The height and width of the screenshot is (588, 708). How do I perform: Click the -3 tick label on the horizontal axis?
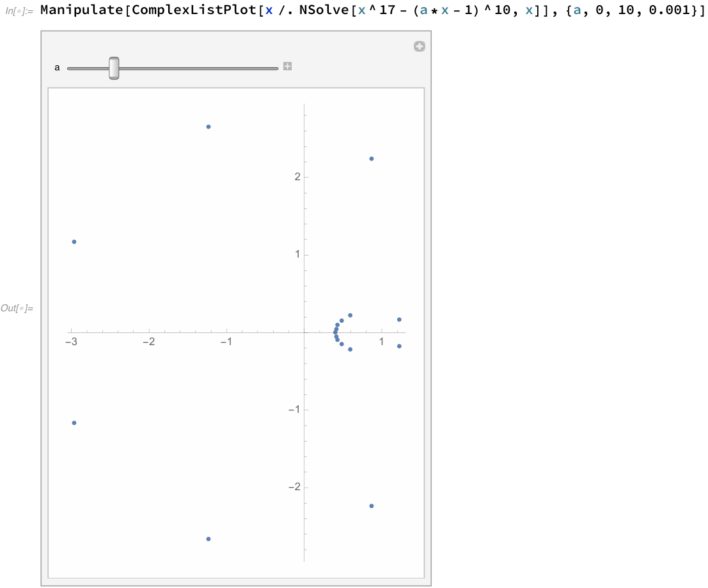click(x=72, y=341)
